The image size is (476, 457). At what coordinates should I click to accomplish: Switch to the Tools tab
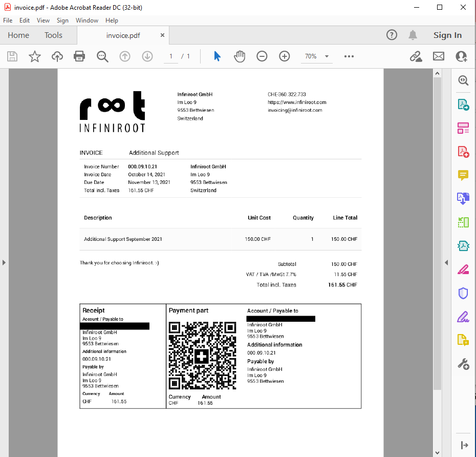click(53, 35)
